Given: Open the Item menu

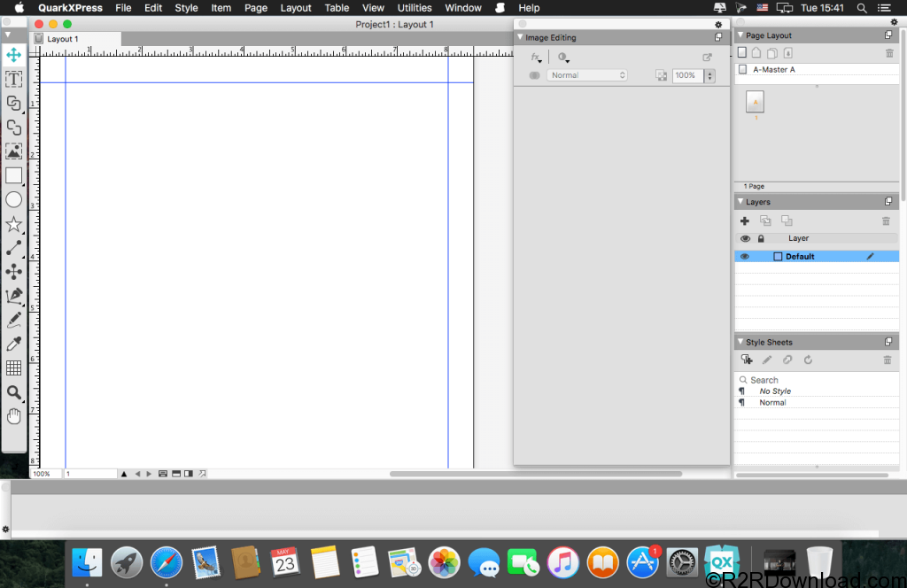Looking at the screenshot, I should click(221, 8).
